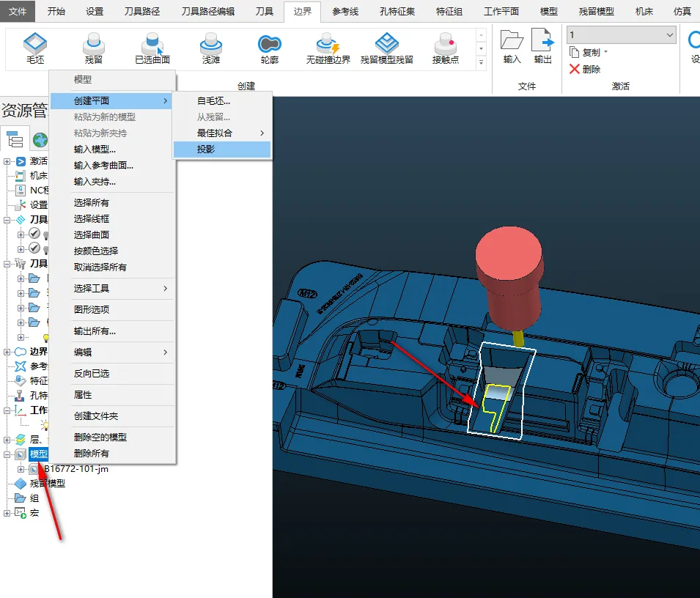This screenshot has height=598, width=700.
Task: Choose the 已选曲面 selected surface icon
Action: [152, 44]
